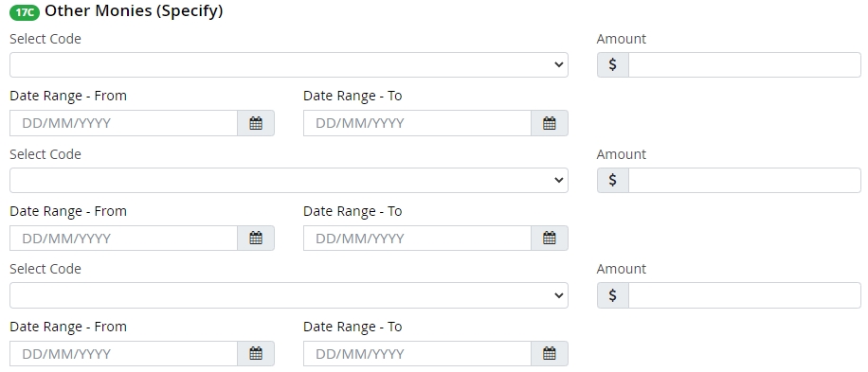The width and height of the screenshot is (868, 372).
Task: Click the dollar sign on first Amount
Action: [613, 64]
